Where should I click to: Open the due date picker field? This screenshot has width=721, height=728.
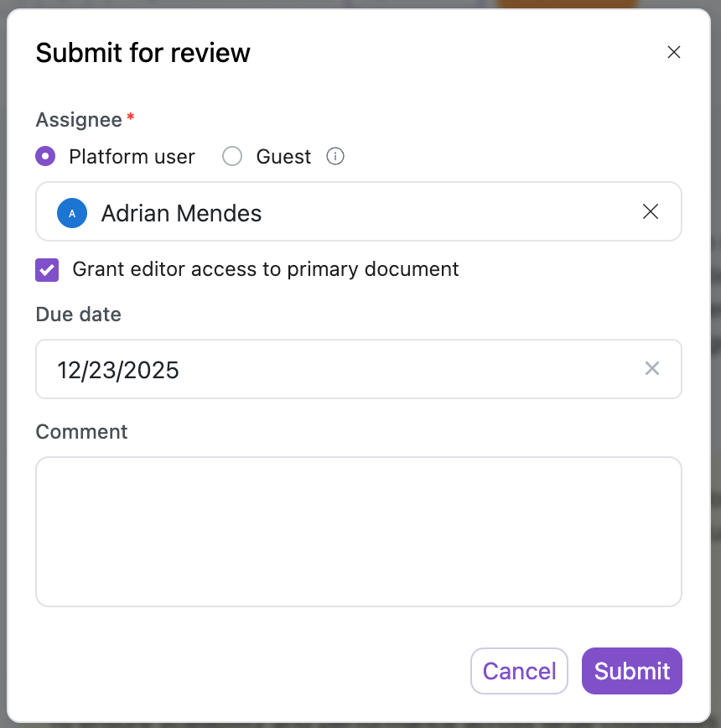(335, 369)
